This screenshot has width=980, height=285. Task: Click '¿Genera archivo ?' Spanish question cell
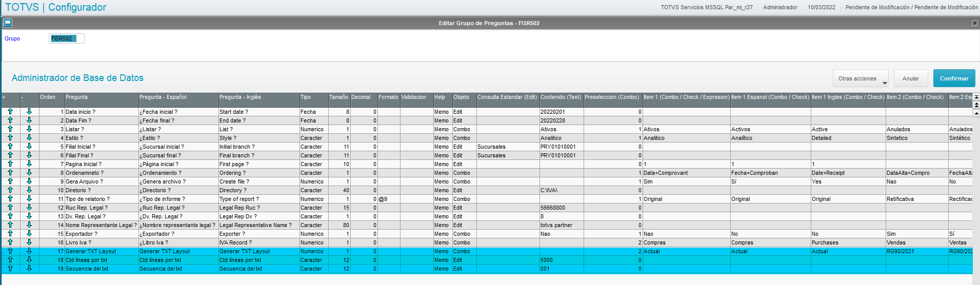point(178,181)
